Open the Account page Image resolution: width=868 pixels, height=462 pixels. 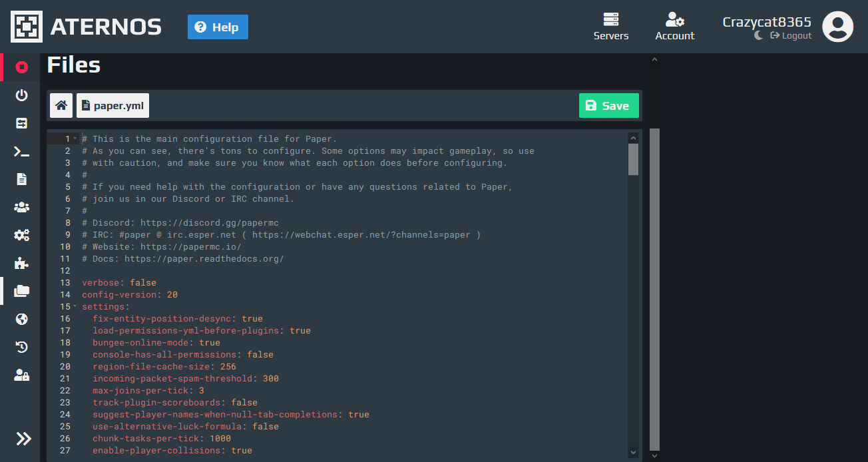pyautogui.click(x=674, y=27)
